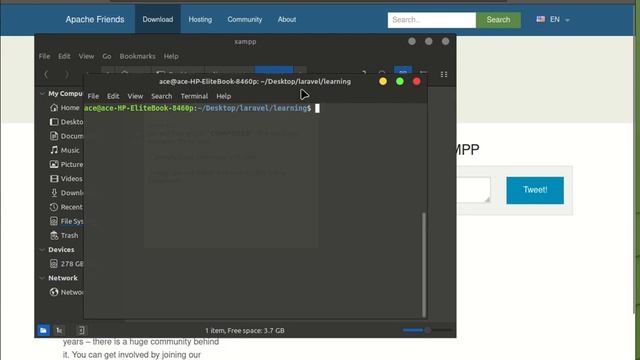Open terminal View menu

135,96
